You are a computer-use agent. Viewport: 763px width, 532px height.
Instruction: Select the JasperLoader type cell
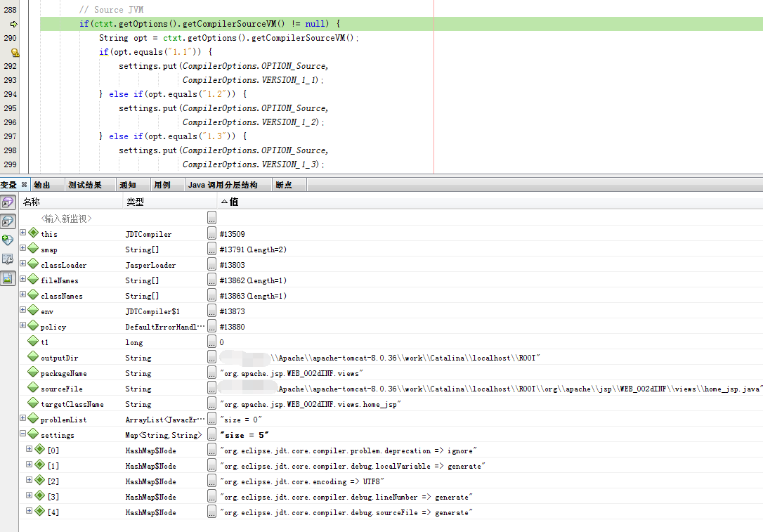click(150, 265)
